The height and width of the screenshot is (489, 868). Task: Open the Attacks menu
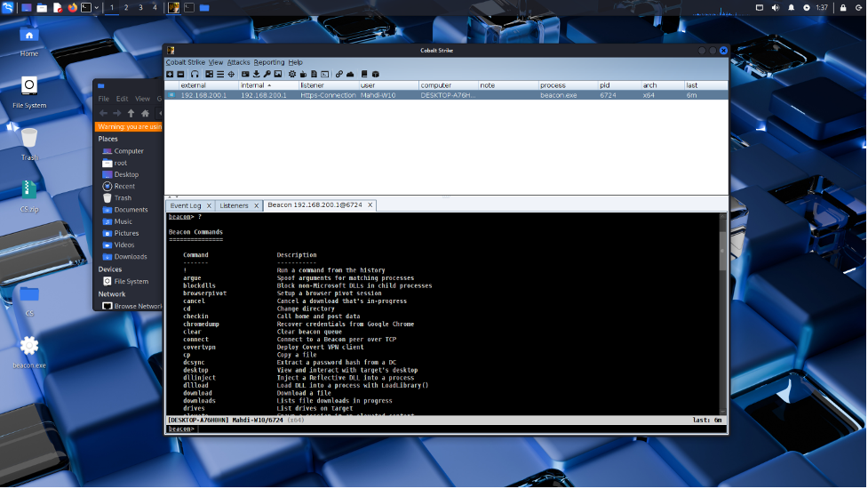pyautogui.click(x=239, y=62)
